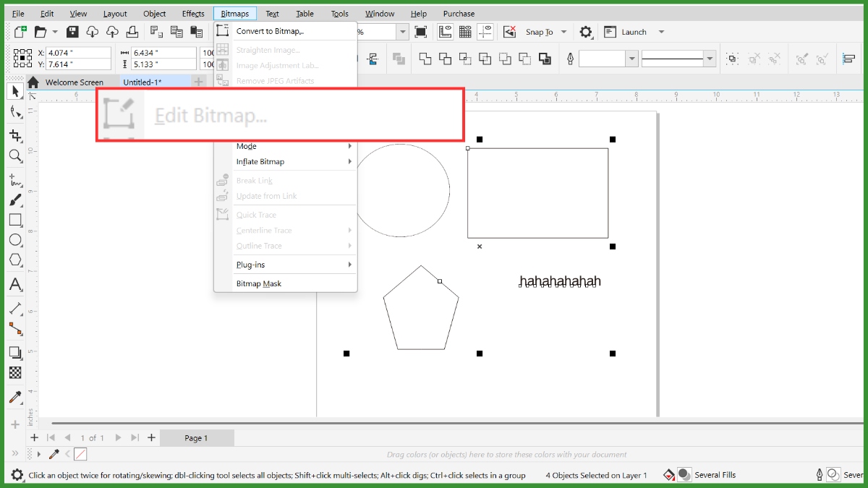Click the object width input field
This screenshot has height=488, width=868.
coord(164,53)
